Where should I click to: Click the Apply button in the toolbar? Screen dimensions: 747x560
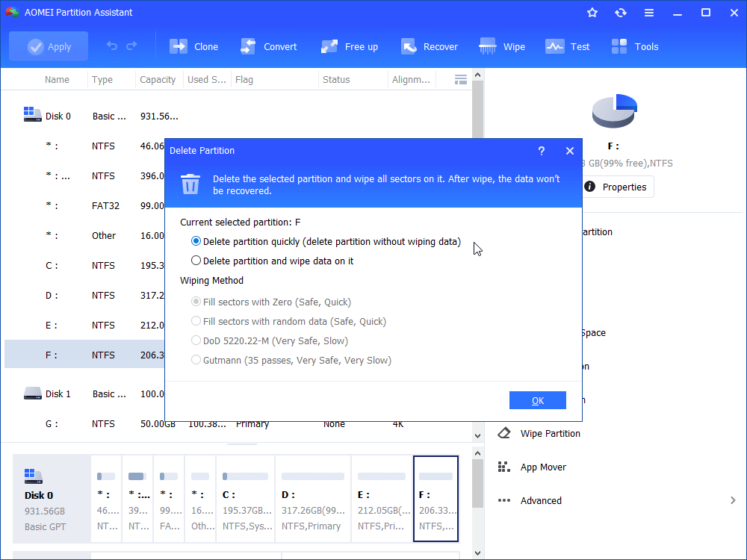pyautogui.click(x=49, y=46)
